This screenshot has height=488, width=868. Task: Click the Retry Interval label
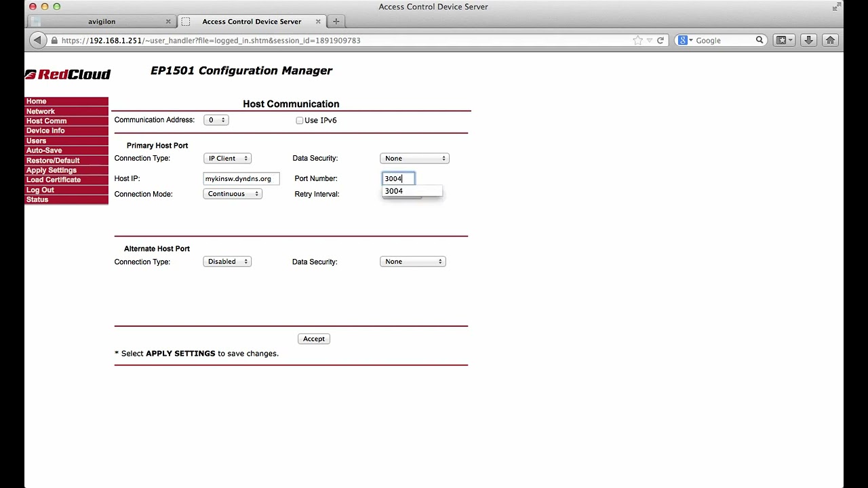pyautogui.click(x=317, y=195)
